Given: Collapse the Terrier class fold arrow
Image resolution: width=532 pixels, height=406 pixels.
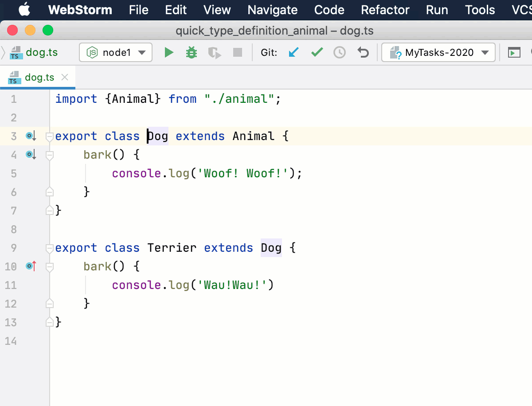Looking at the screenshot, I should tap(49, 248).
